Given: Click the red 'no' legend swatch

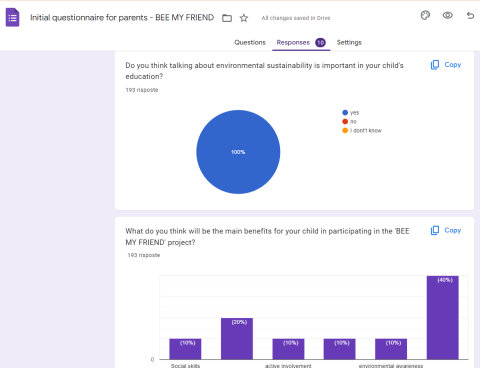Looking at the screenshot, I should coord(345,122).
